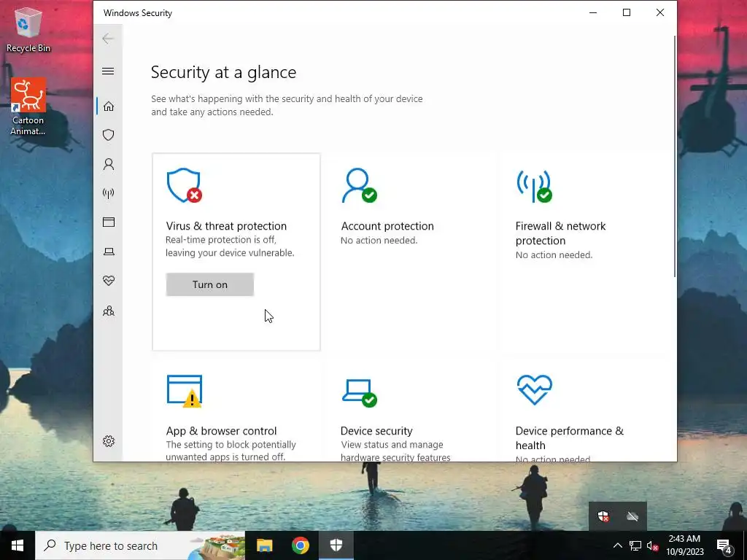Open Account protection person icon in sidebar
The height and width of the screenshot is (560, 747).
(x=109, y=164)
